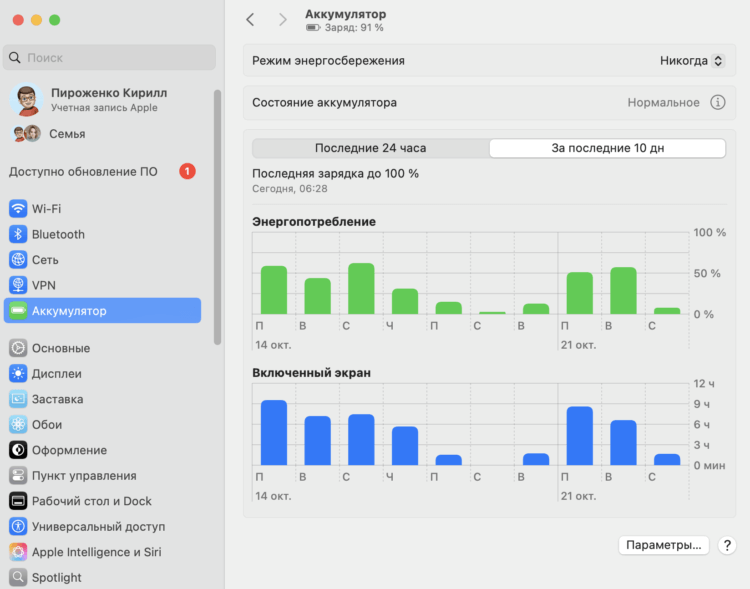Click the Основные text label

point(61,348)
